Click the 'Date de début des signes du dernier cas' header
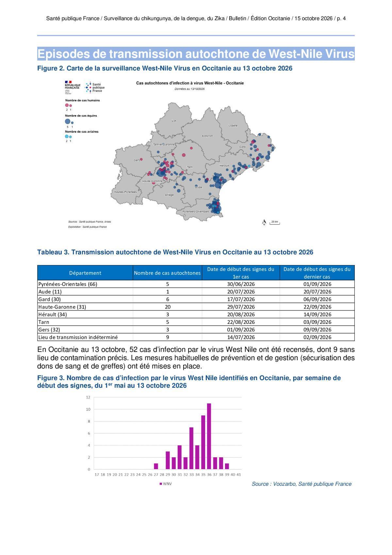The width and height of the screenshot is (392, 555). (x=317, y=273)
